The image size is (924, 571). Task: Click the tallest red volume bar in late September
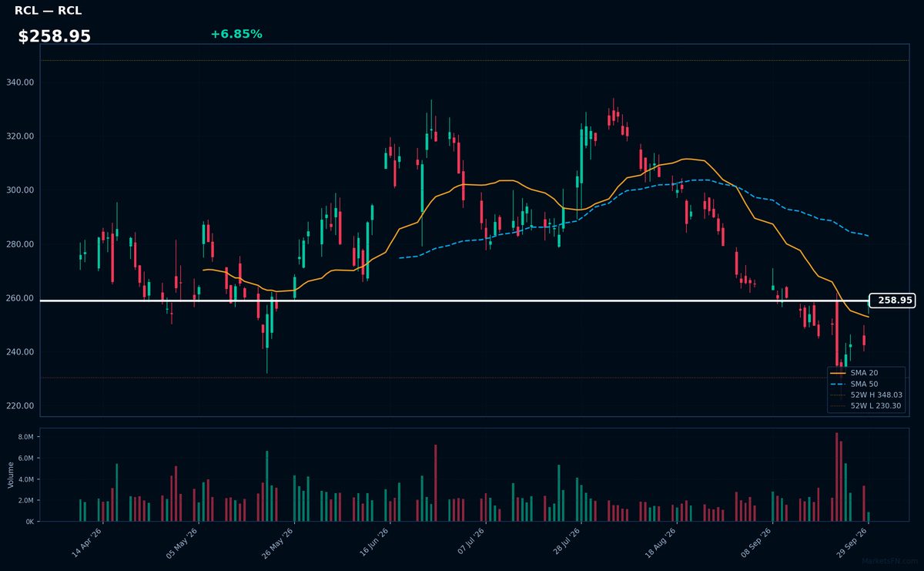(x=836, y=477)
